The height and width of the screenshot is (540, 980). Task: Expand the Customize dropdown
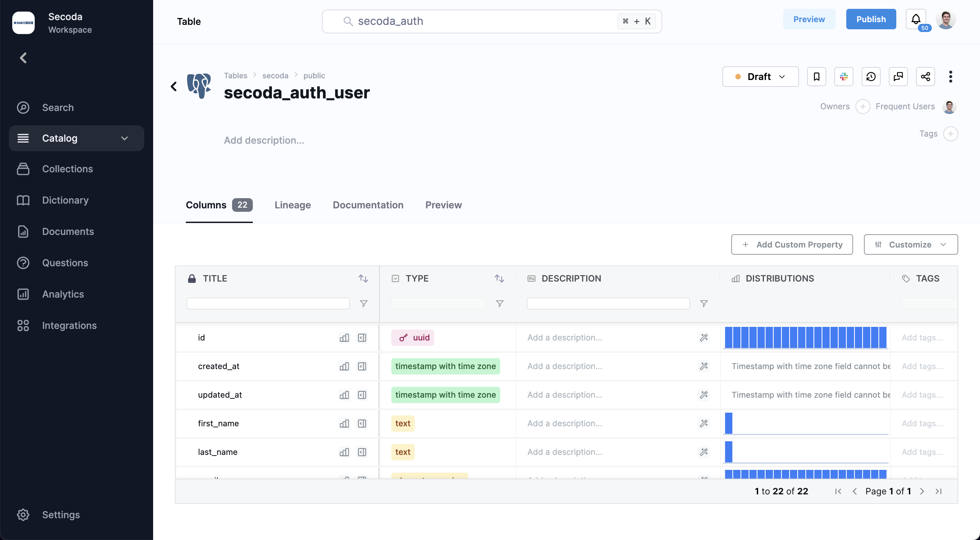click(x=911, y=244)
